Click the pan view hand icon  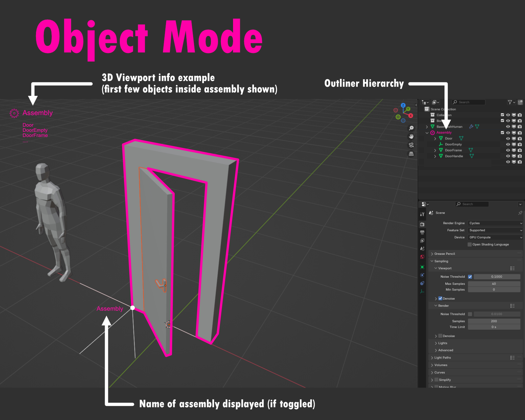411,136
